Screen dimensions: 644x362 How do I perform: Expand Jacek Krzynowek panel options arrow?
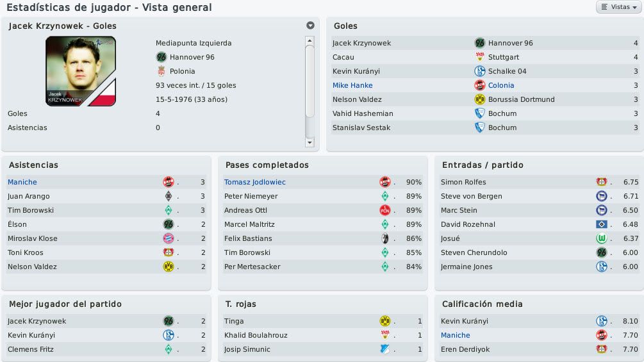point(311,26)
